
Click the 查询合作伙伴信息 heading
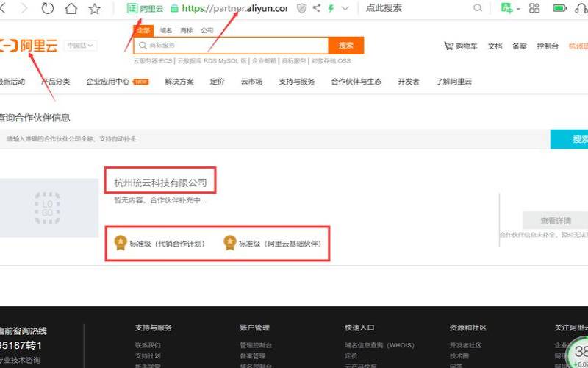35,118
